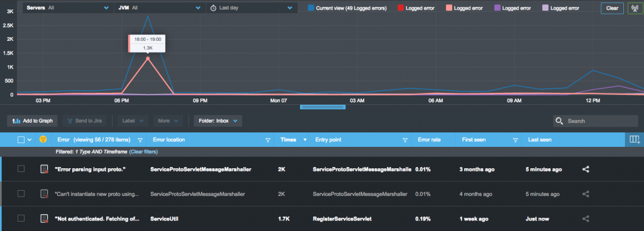The width and height of the screenshot is (644, 231).
Task: Click log icon of "Not authenticated" row
Action: pos(44,218)
